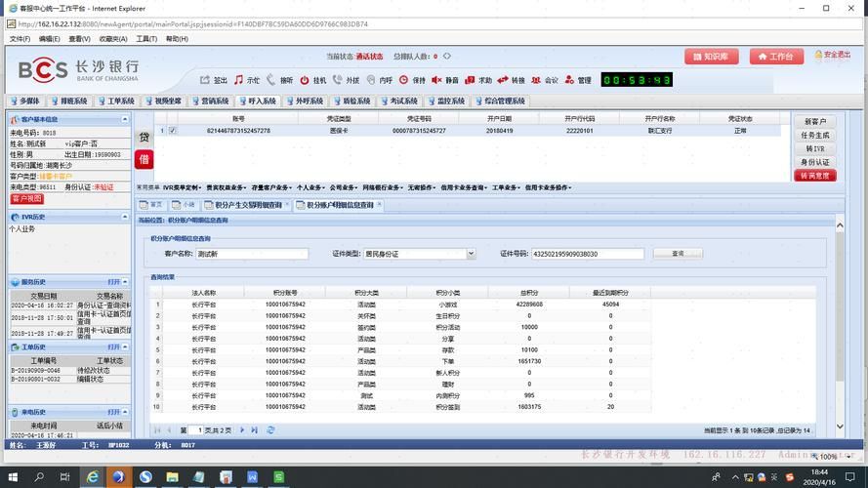
Task: Click the 安全退出 safe exit lock icon
Action: click(818, 55)
